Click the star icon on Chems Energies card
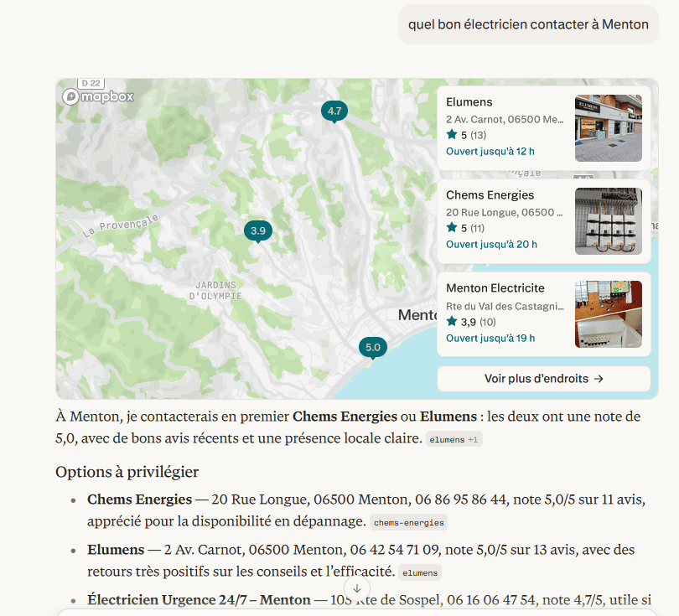The image size is (679, 616). click(x=452, y=227)
